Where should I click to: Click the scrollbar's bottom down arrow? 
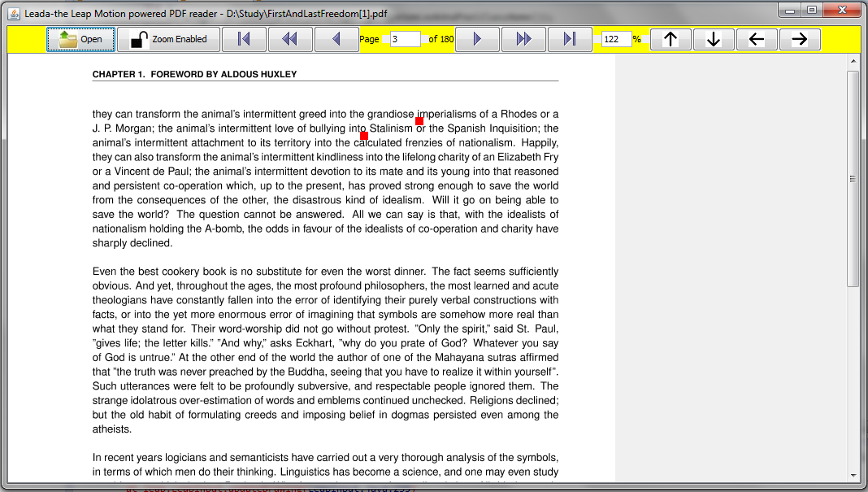(853, 476)
